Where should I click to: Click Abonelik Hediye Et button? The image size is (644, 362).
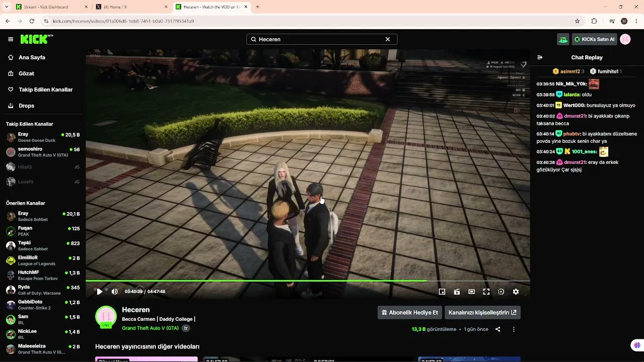(x=410, y=313)
